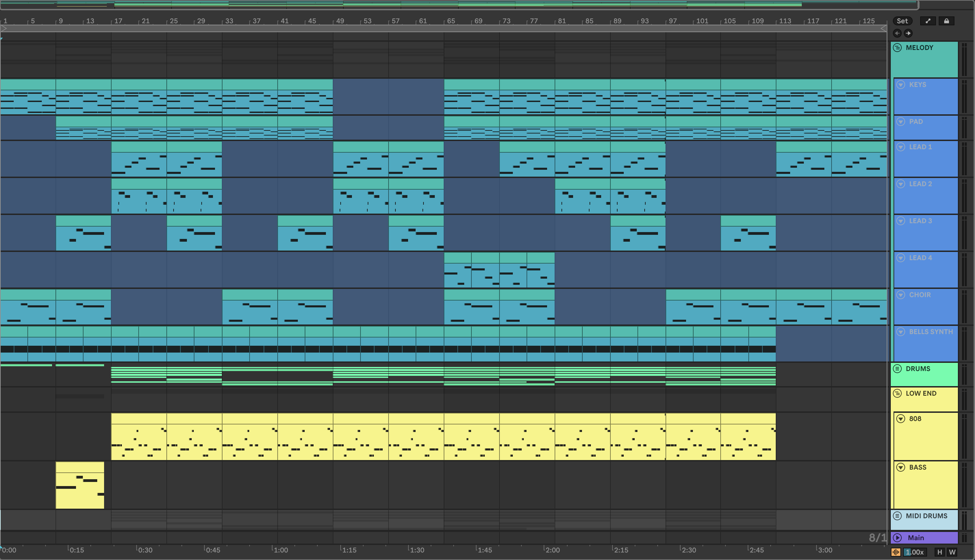The width and height of the screenshot is (975, 560).
Task: Click the H optimize height button
Action: point(940,552)
